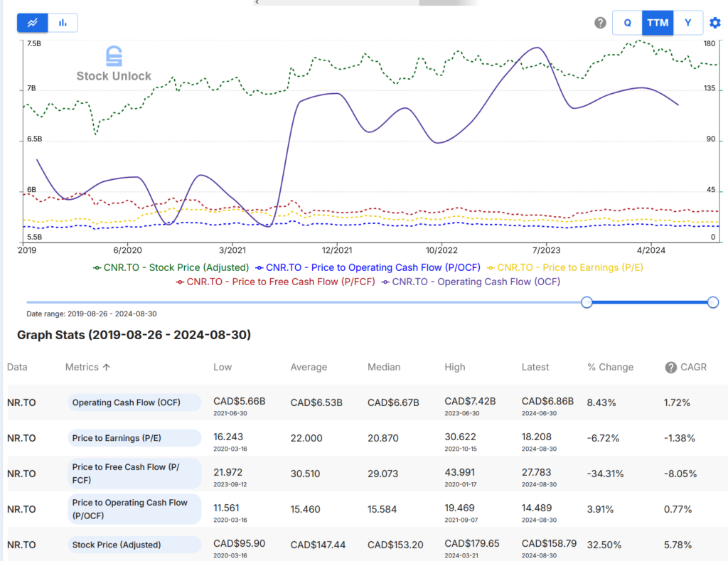728x561 pixels.
Task: Click stock price median CAD$153.20
Action: [x=395, y=545]
